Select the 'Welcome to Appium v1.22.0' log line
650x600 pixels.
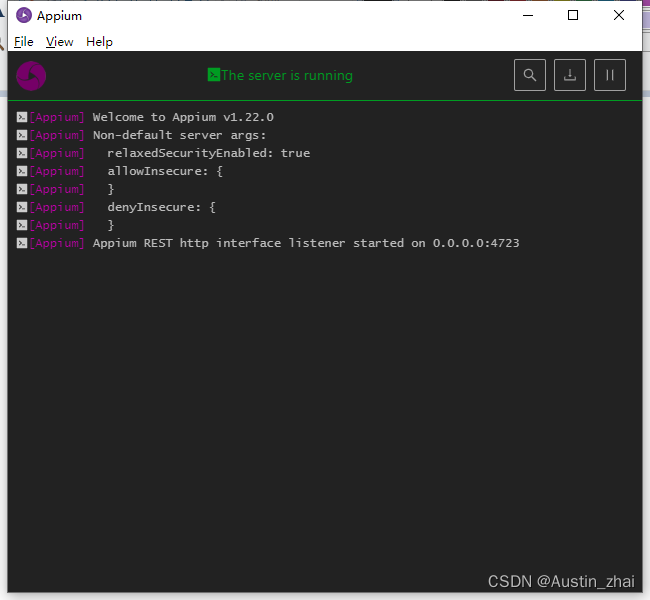(183, 117)
